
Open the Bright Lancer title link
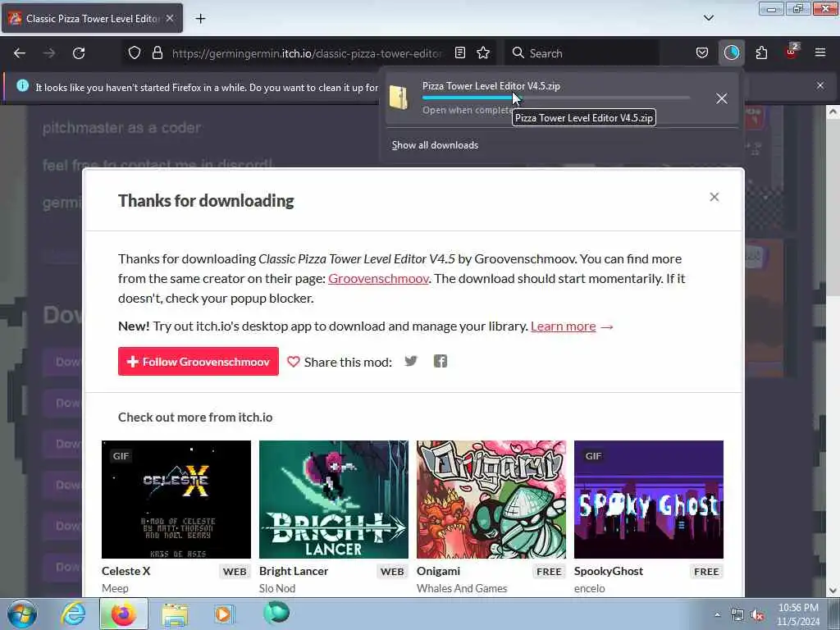point(294,571)
